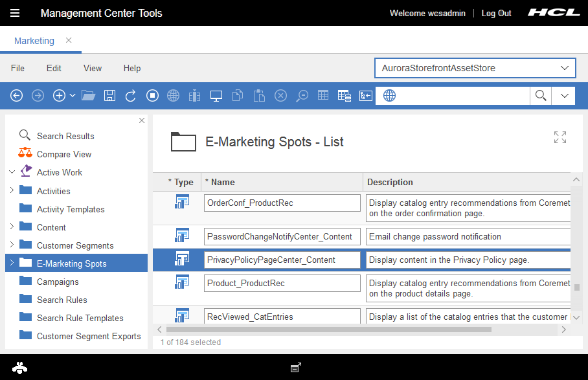Open the View menu
The height and width of the screenshot is (380, 588).
93,68
